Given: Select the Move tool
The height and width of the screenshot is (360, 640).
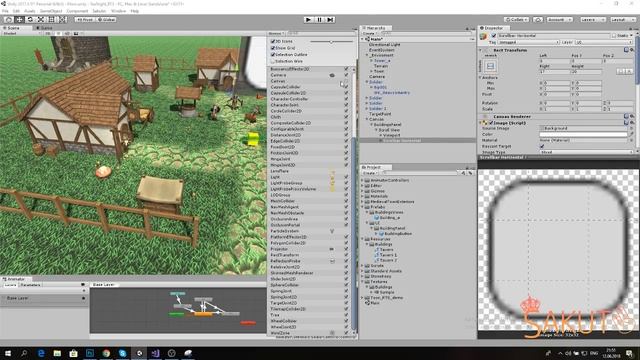Looking at the screenshot, I should (x=19, y=19).
